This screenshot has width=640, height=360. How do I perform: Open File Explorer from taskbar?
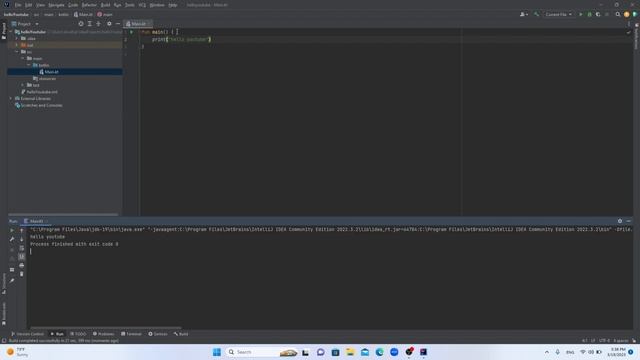[350, 352]
